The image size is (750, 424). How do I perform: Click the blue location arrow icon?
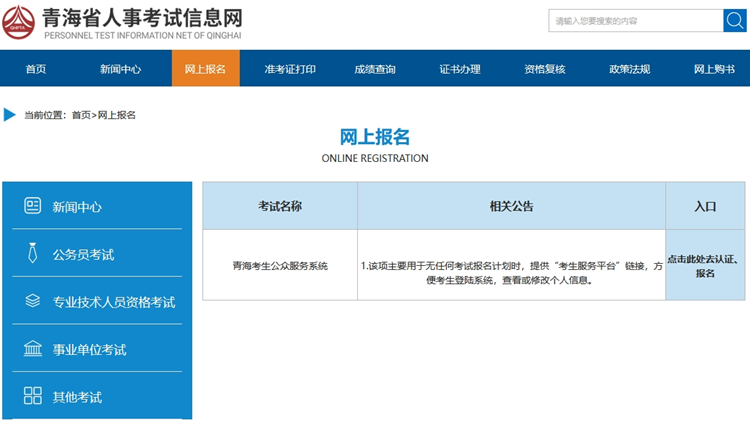[10, 115]
